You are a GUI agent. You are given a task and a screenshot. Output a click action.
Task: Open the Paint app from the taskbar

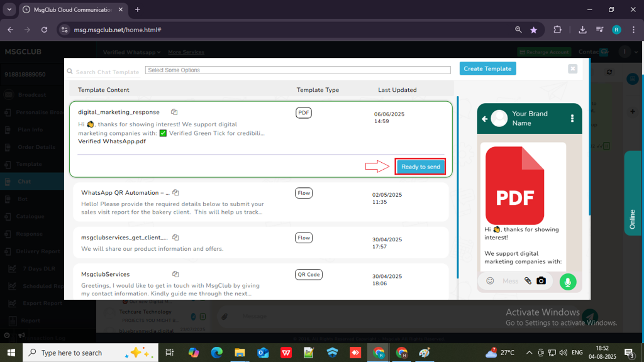coord(425,353)
